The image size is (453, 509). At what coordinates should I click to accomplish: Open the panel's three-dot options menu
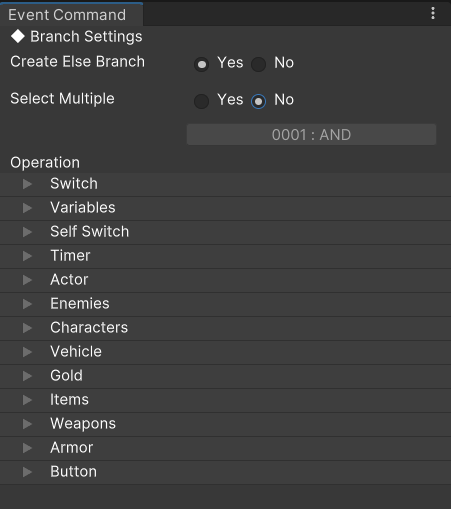pos(433,13)
